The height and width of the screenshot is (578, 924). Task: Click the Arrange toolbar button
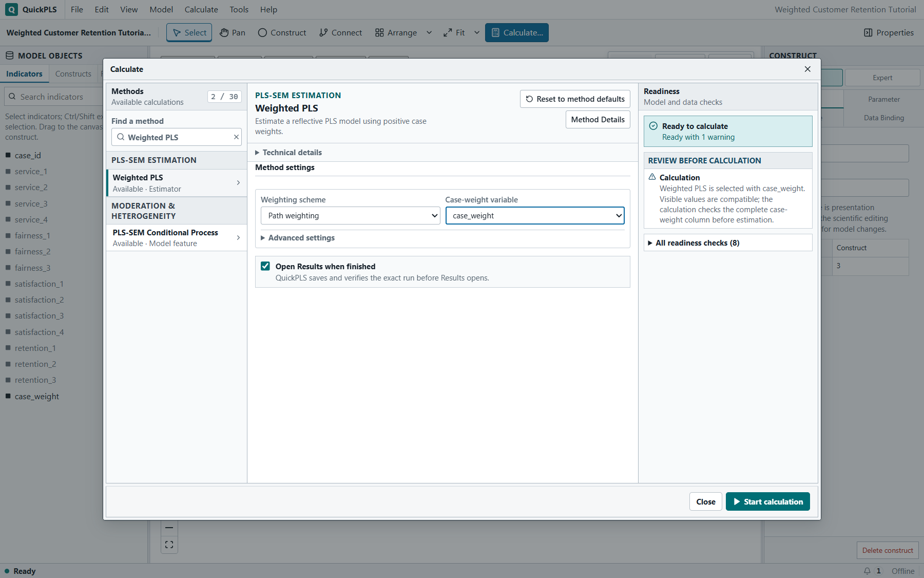click(396, 32)
